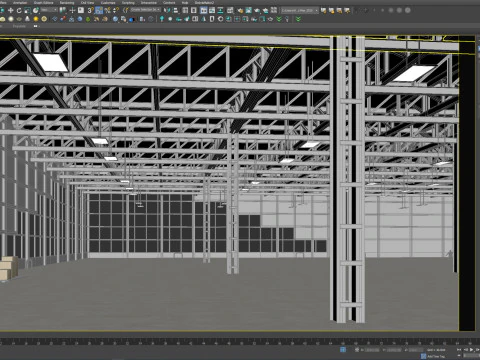The width and height of the screenshot is (480, 360).
Task: Open the Schematic View
Action: [x=220, y=10]
